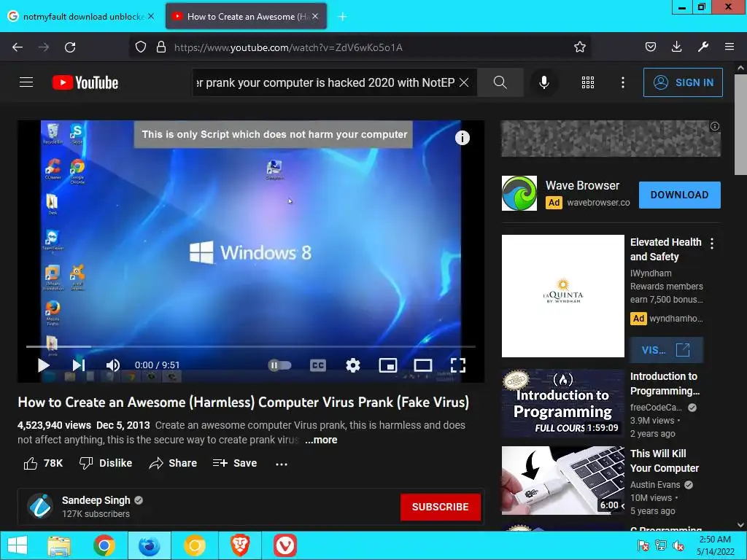Bookmark this page with star icon

coord(579,47)
